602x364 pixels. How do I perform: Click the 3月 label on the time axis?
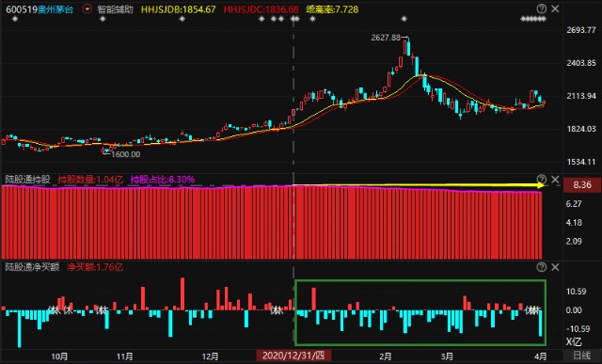point(448,356)
